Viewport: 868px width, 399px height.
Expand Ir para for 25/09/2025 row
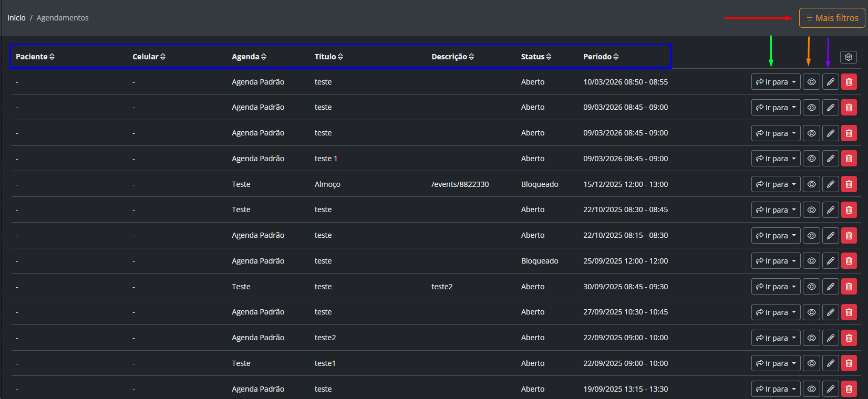pyautogui.click(x=776, y=261)
